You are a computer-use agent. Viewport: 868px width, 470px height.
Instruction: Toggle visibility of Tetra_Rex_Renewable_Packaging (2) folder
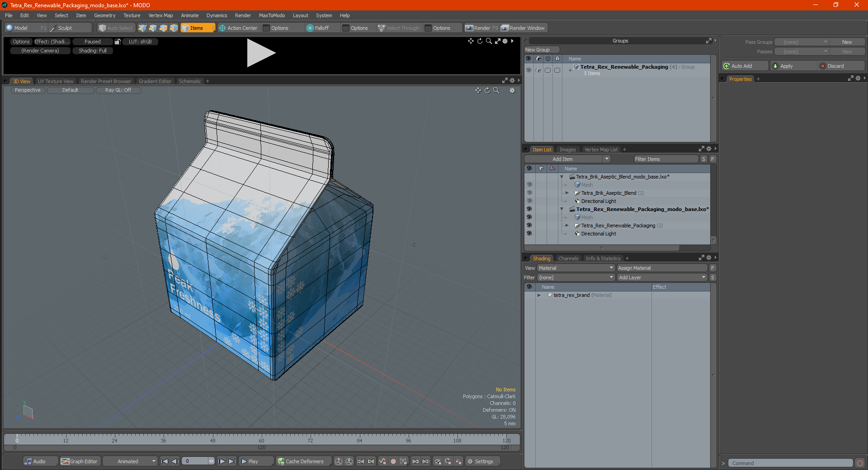click(x=529, y=226)
